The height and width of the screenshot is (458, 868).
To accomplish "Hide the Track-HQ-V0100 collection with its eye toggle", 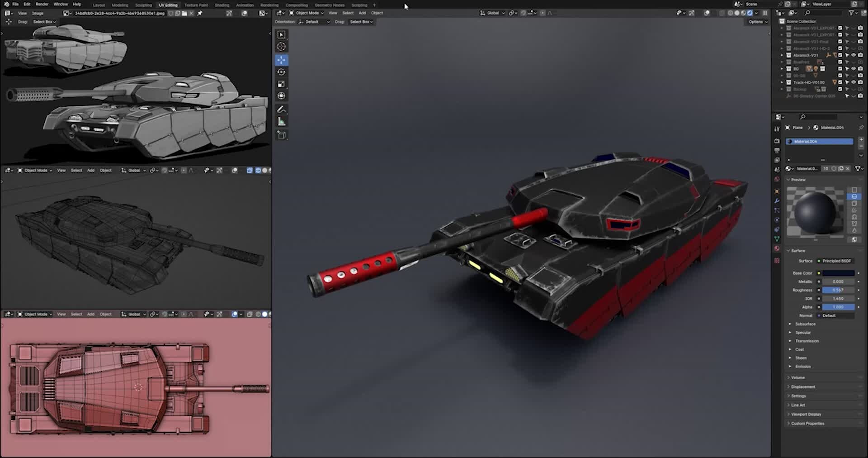I will tap(853, 82).
